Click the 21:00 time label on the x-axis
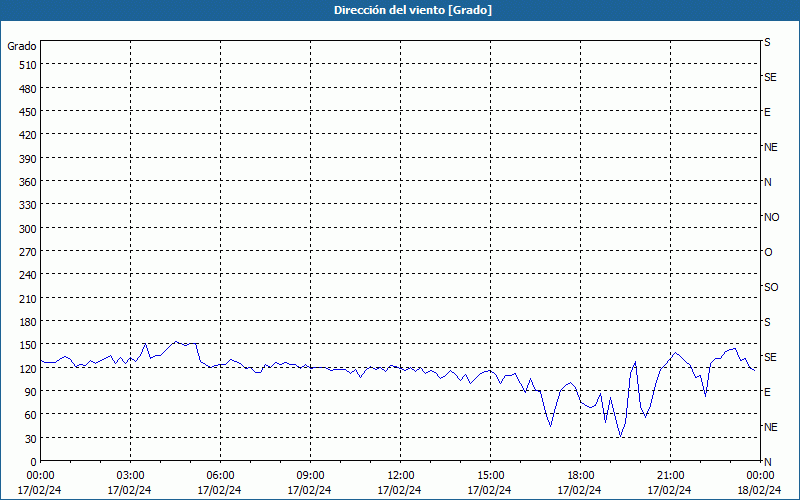 [670, 476]
